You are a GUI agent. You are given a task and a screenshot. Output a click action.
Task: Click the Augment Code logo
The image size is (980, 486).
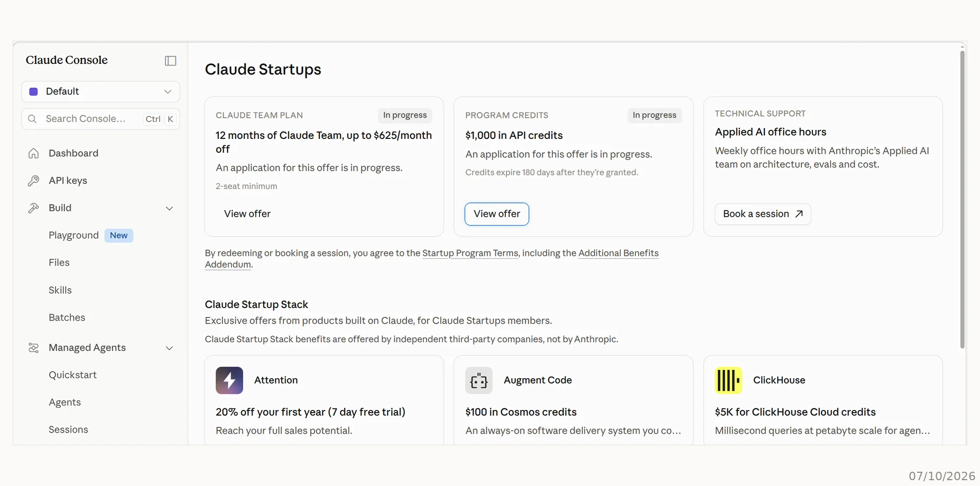pyautogui.click(x=479, y=380)
